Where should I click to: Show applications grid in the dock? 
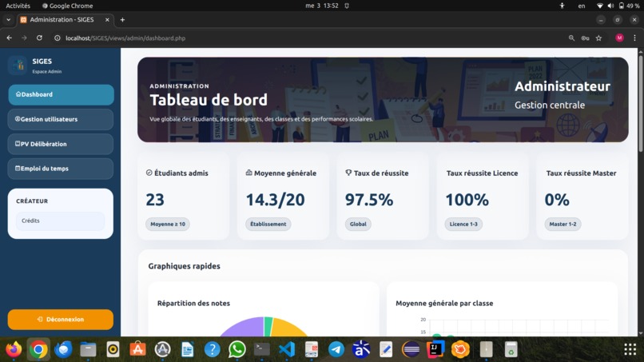tap(630, 350)
